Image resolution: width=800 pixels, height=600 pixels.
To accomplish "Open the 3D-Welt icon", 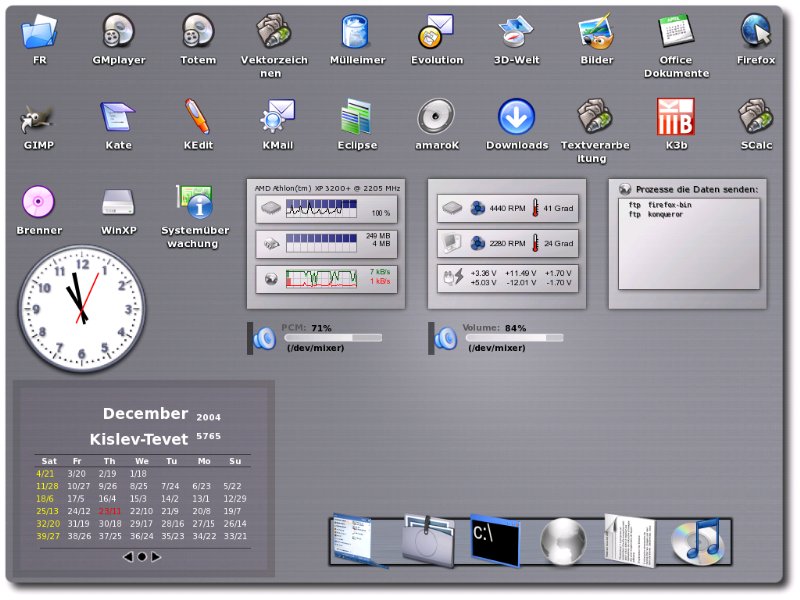I will click(x=516, y=31).
